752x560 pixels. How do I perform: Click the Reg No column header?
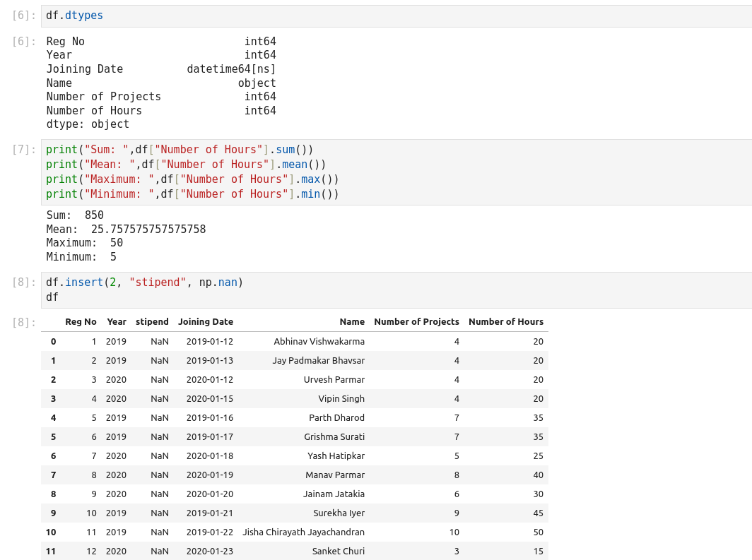tap(81, 322)
